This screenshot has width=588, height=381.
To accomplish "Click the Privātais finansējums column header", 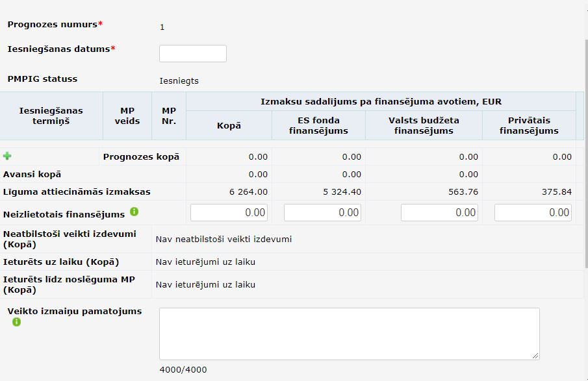I will click(x=529, y=125).
